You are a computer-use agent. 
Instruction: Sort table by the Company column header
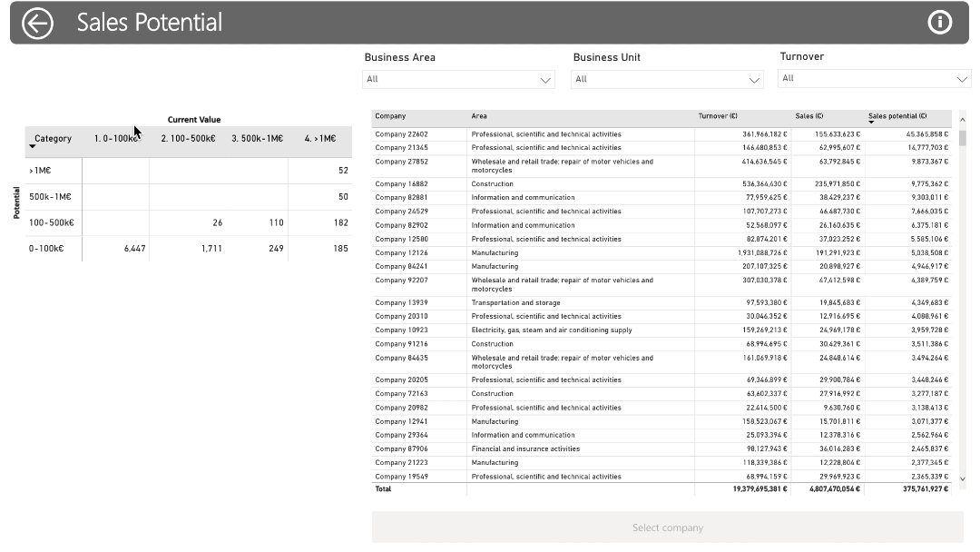[390, 116]
